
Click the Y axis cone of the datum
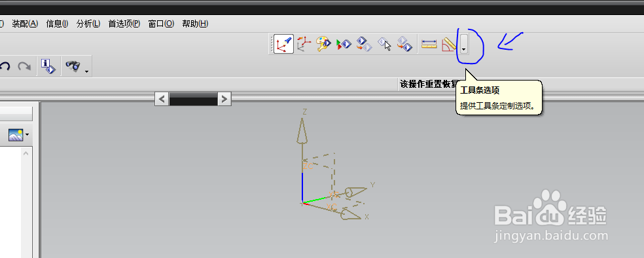click(355, 192)
